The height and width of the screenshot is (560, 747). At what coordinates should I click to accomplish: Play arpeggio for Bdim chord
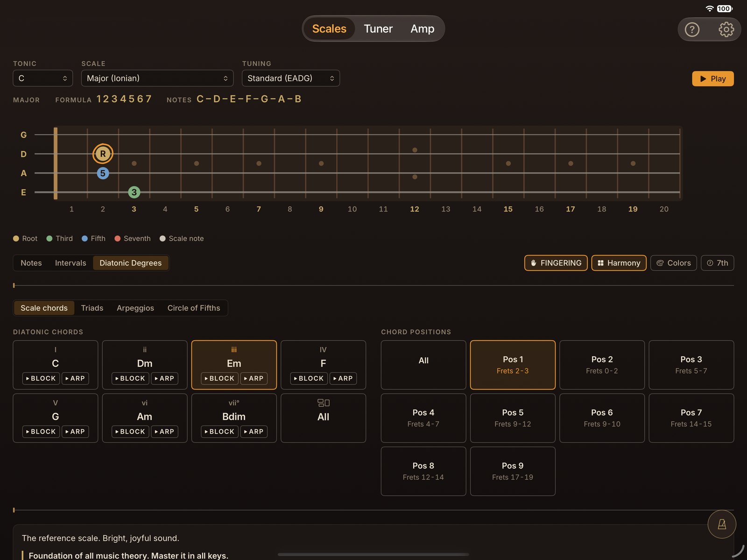(254, 432)
